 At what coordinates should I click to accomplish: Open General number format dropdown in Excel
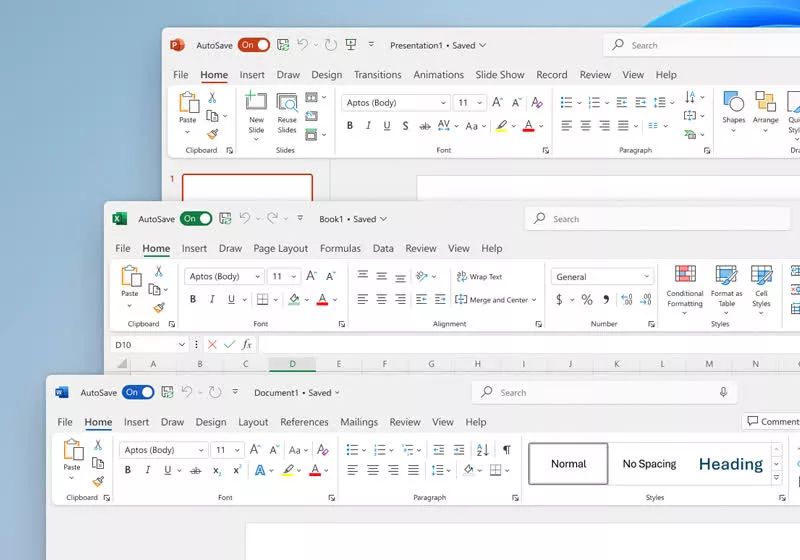point(646,276)
